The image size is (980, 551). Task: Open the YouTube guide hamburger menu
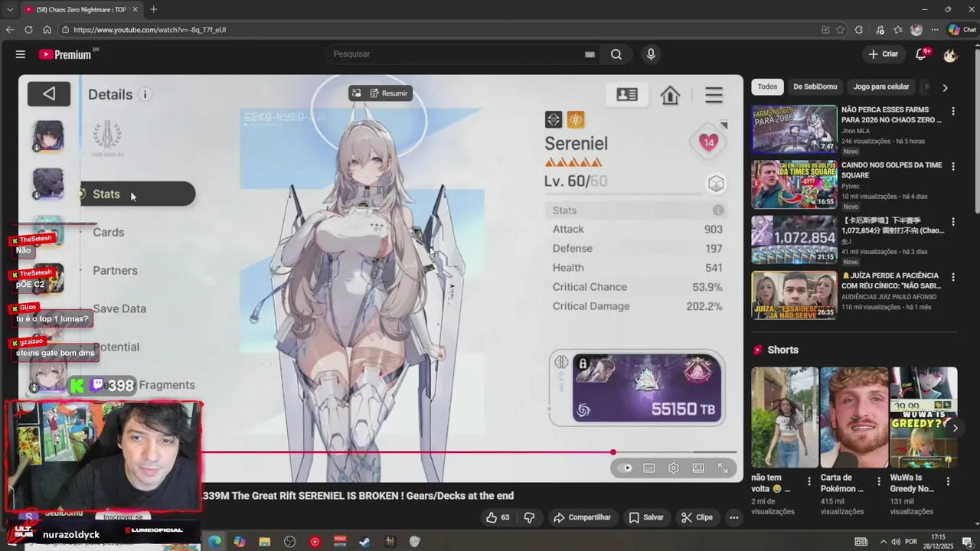pos(21,54)
